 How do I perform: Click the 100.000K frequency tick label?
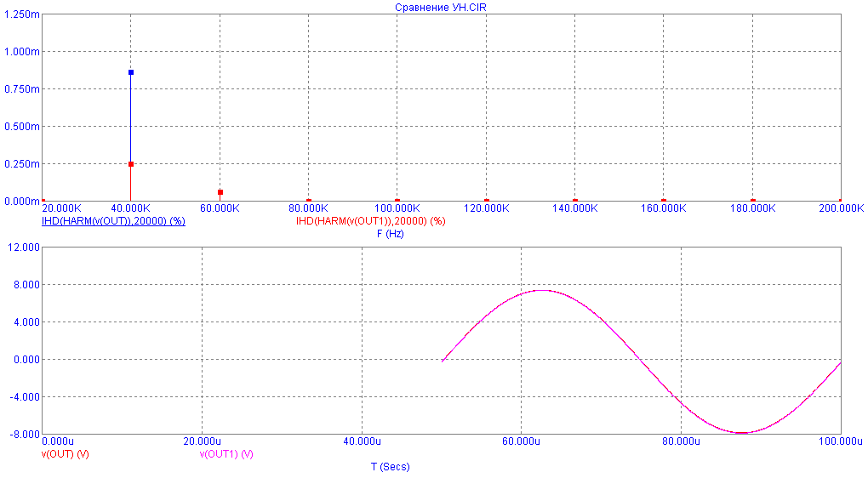397,208
